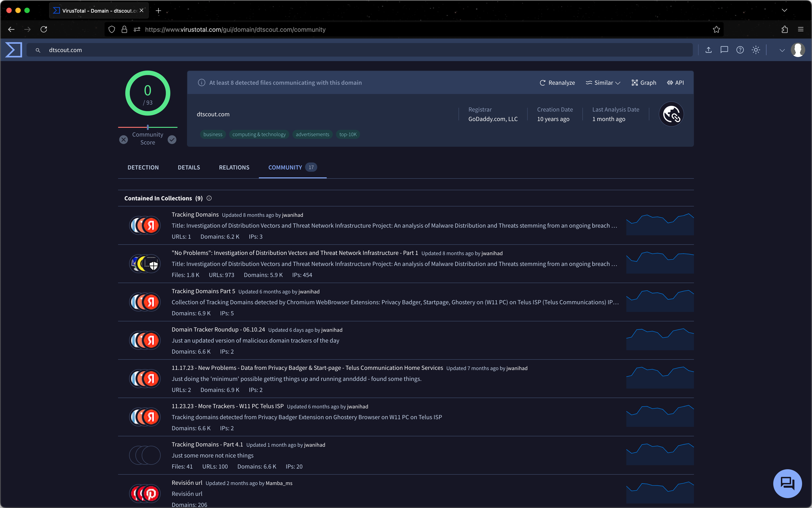Screen dimensions: 812x508
Task: Open the Tracking Domains Part 5 collection
Action: (203, 291)
